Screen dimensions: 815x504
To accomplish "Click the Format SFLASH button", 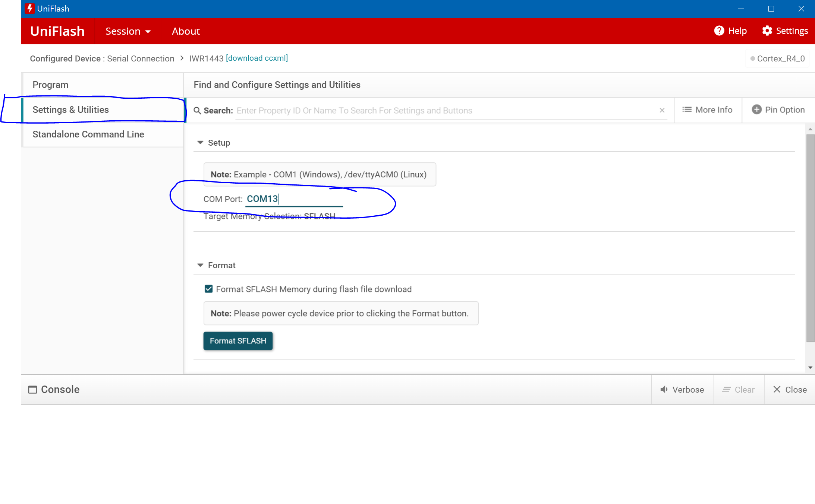I will click(238, 341).
